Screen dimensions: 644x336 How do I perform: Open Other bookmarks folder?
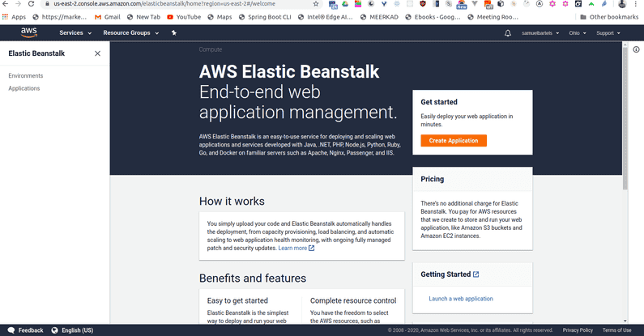pyautogui.click(x=609, y=17)
